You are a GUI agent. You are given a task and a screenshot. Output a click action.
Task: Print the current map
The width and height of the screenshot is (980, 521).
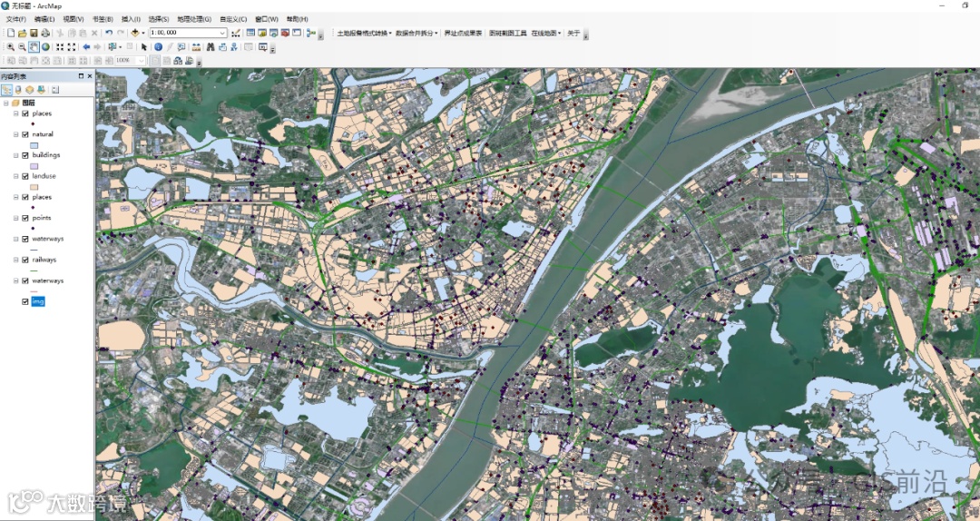coord(45,33)
